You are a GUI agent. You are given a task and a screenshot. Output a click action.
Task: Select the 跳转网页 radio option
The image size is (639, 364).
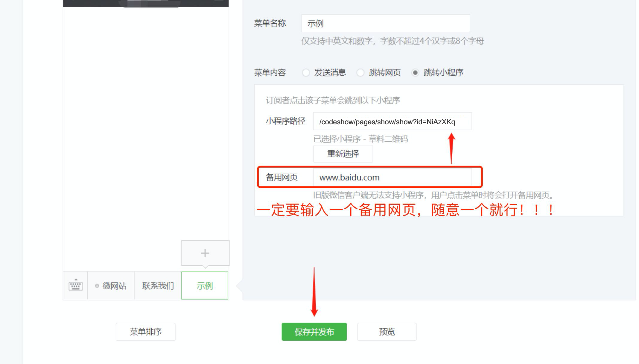(360, 73)
